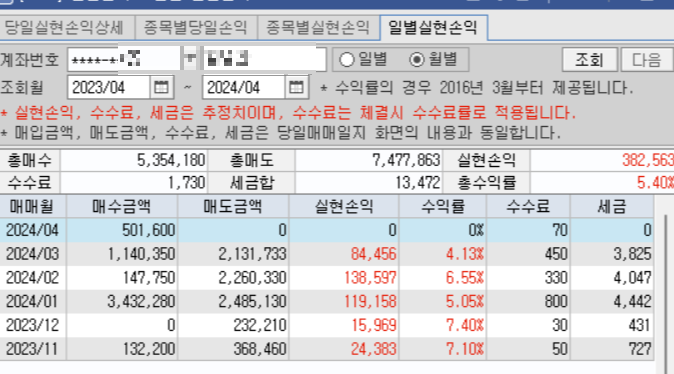Sort by 수익률 column header
This screenshot has height=374, width=674.
(443, 207)
